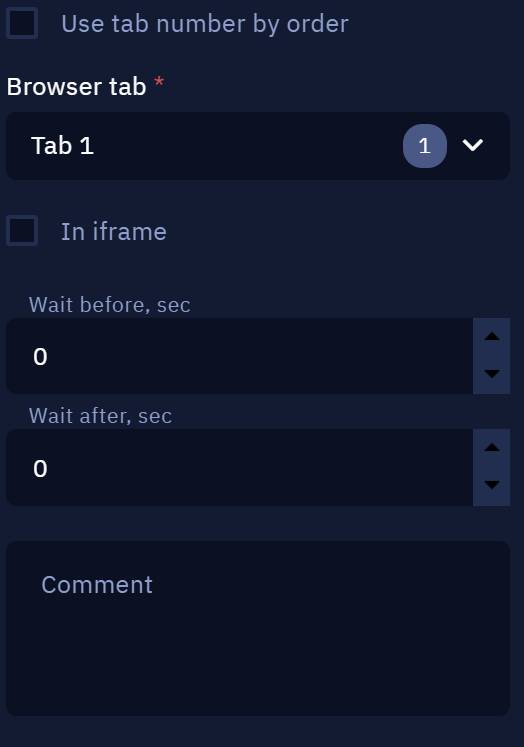The width and height of the screenshot is (524, 747).
Task: Increase Wait after seconds with up arrow
Action: pyautogui.click(x=492, y=448)
